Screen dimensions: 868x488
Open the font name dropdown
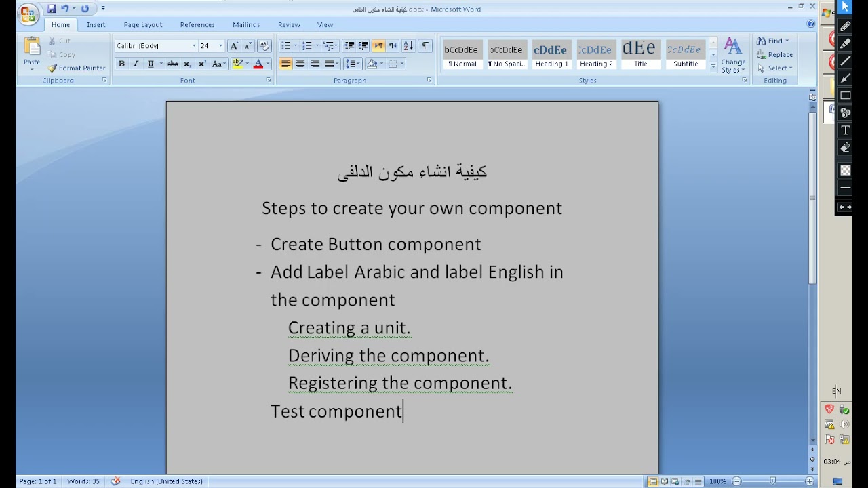coord(193,46)
